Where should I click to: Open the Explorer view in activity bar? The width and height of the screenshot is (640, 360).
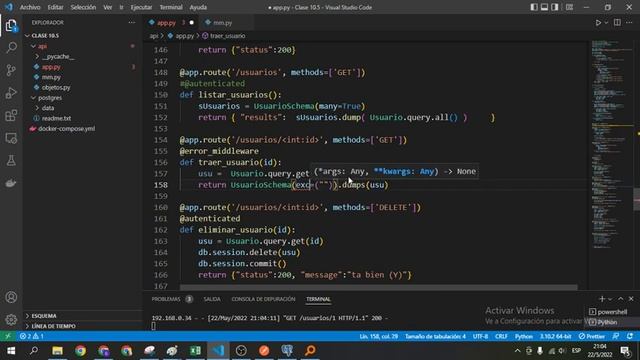[11, 26]
